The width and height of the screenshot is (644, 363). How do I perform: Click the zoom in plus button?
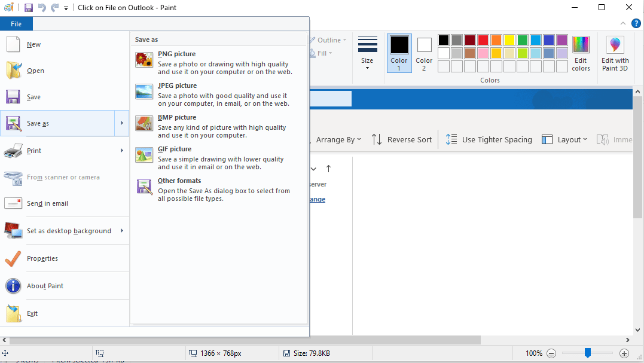624,353
